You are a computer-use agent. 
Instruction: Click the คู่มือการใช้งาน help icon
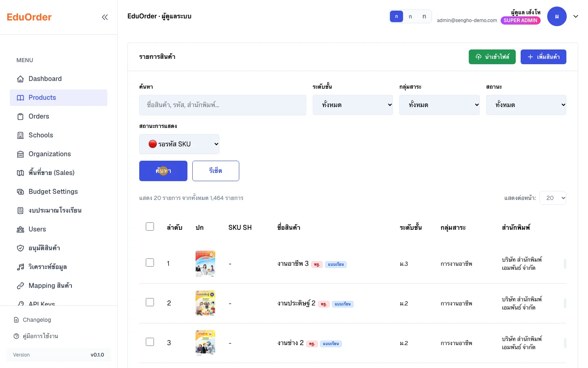tap(16, 336)
